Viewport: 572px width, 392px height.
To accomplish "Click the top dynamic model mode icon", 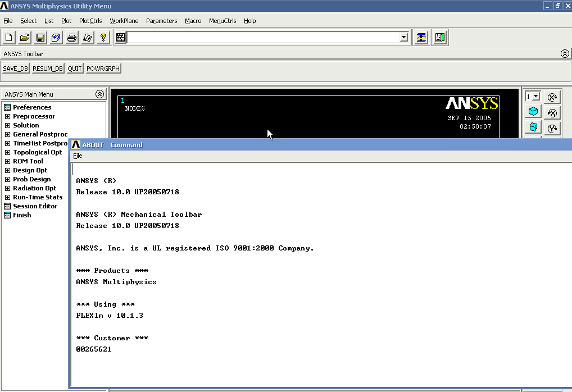I will (552, 97).
